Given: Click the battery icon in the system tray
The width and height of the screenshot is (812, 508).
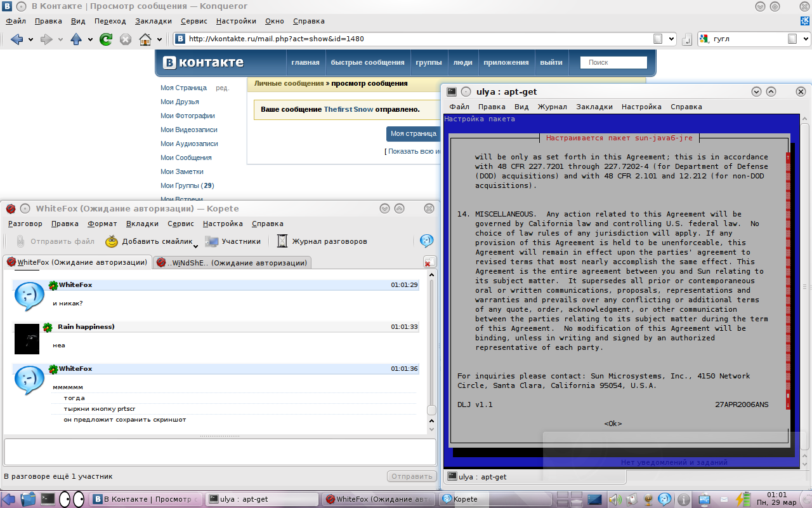Looking at the screenshot, I should 742,499.
